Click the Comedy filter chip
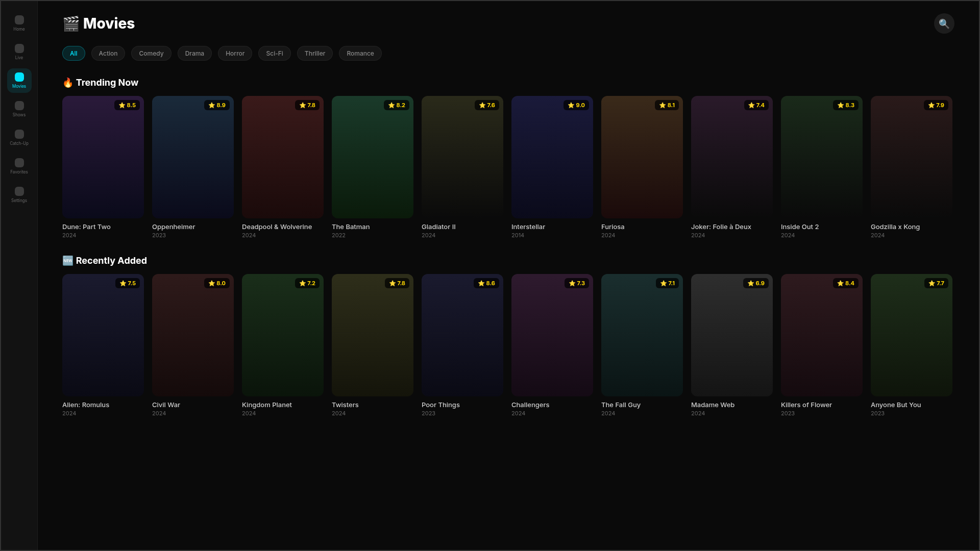980x551 pixels. pyautogui.click(x=151, y=53)
